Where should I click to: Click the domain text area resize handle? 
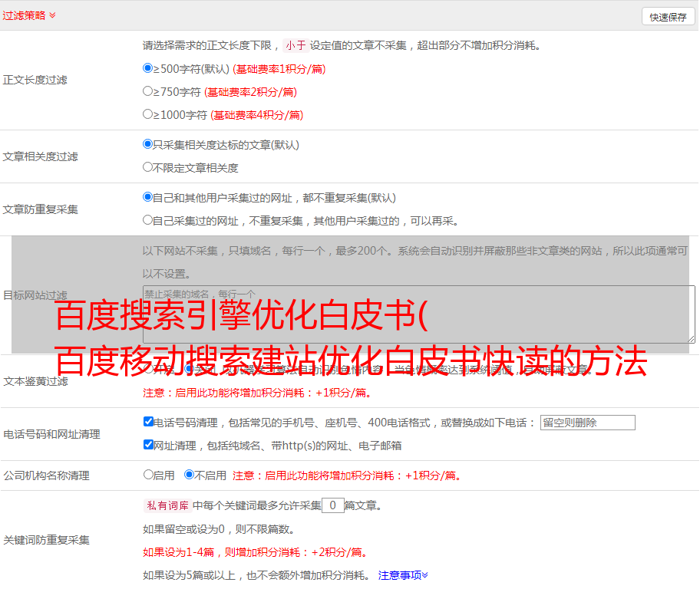pos(691,338)
